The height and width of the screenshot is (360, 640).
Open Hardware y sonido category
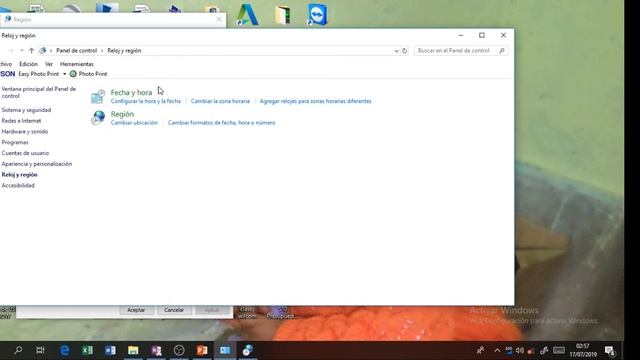(25, 132)
